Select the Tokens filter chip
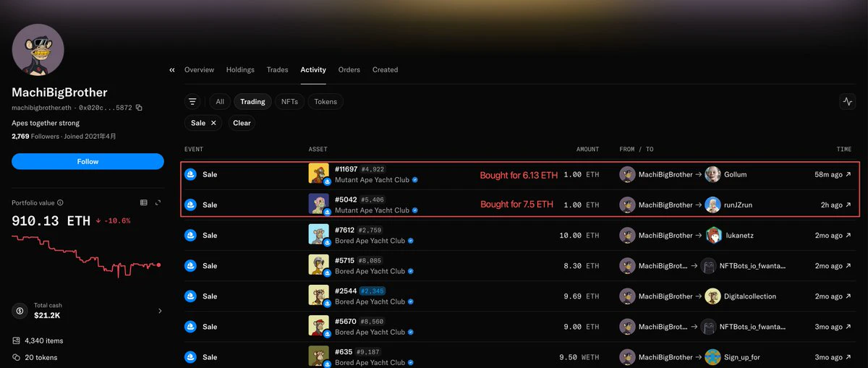 coord(325,102)
